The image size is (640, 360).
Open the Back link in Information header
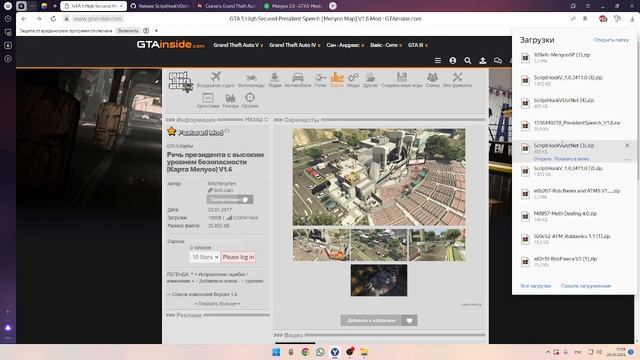click(x=256, y=119)
